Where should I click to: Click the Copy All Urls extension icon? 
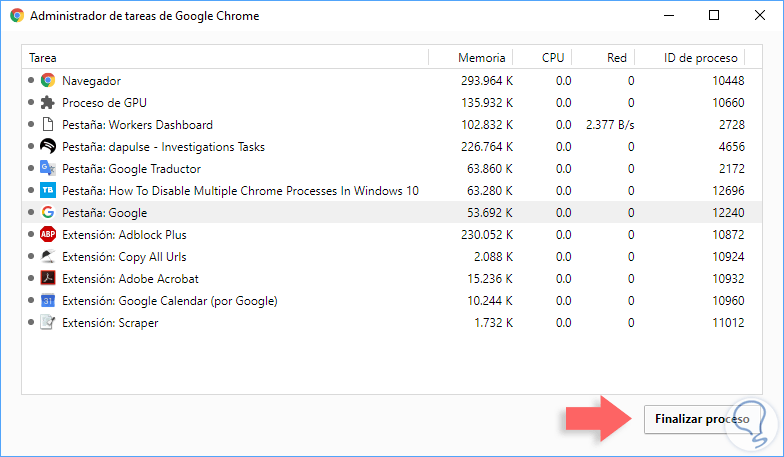point(47,257)
